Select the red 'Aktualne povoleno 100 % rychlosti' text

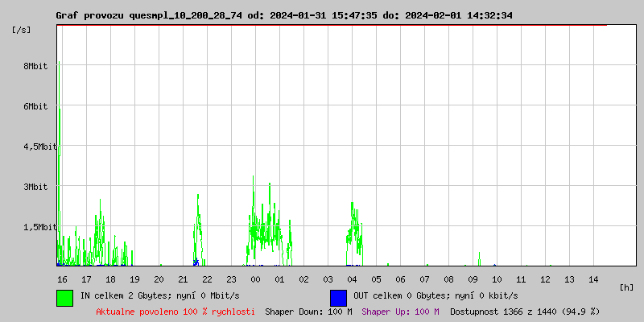pos(175,311)
